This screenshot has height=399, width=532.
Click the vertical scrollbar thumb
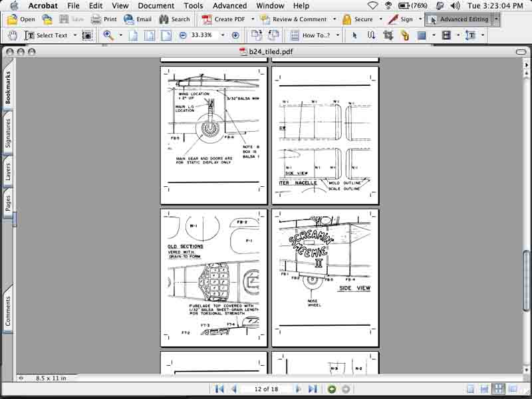(526, 280)
